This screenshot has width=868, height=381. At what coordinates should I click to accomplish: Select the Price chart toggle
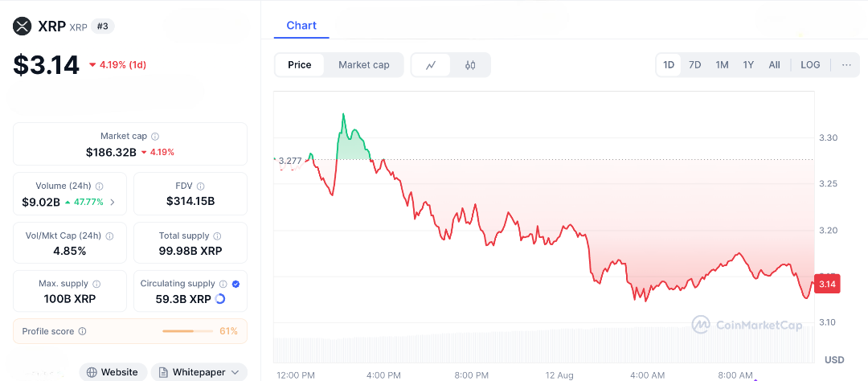[x=300, y=65]
